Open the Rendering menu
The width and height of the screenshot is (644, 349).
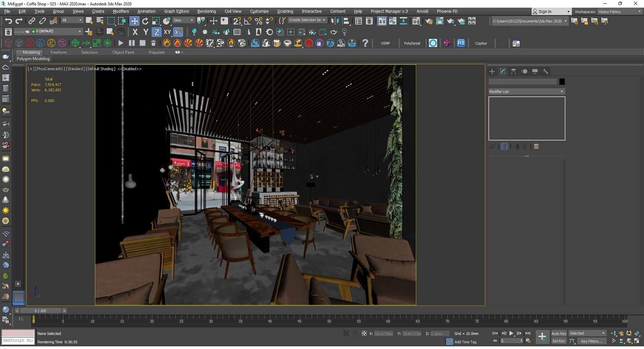coord(206,11)
